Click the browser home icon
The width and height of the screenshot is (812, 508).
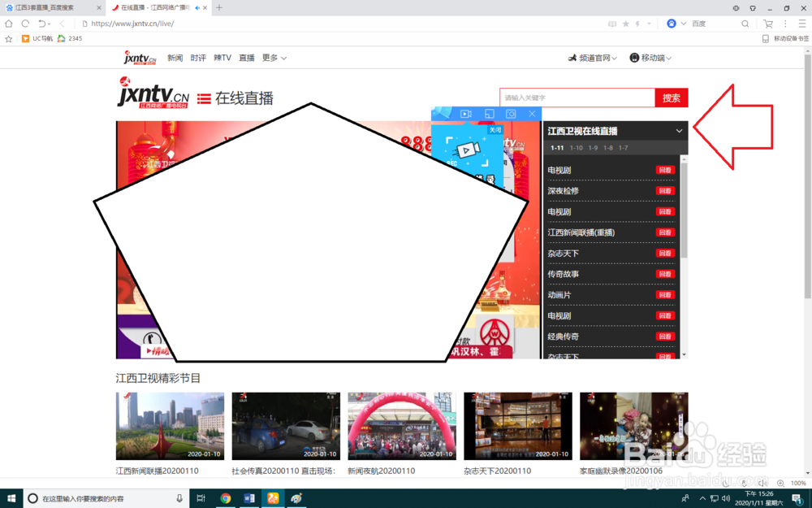[9, 24]
